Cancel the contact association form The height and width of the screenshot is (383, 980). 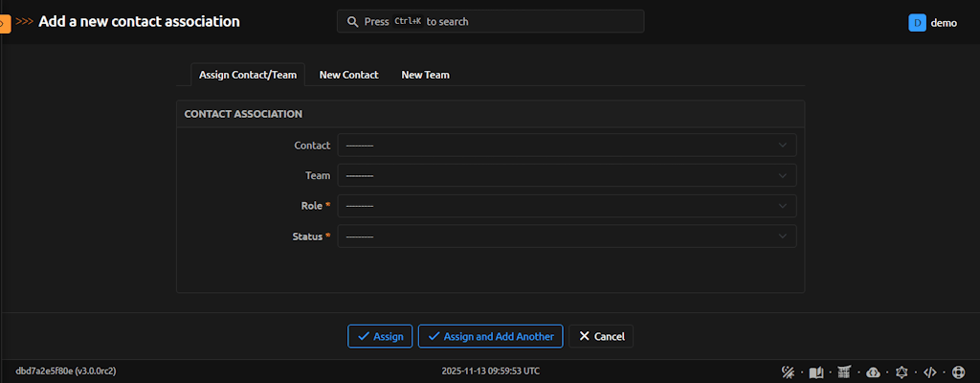click(x=601, y=336)
